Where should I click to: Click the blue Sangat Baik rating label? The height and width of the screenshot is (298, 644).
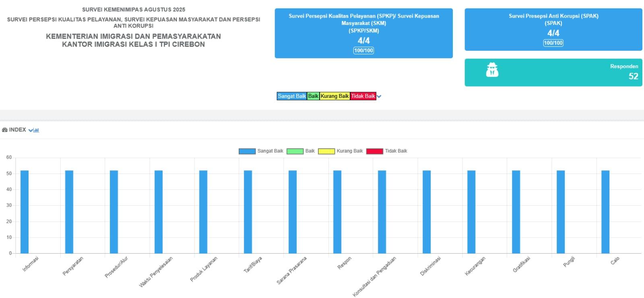(x=292, y=96)
